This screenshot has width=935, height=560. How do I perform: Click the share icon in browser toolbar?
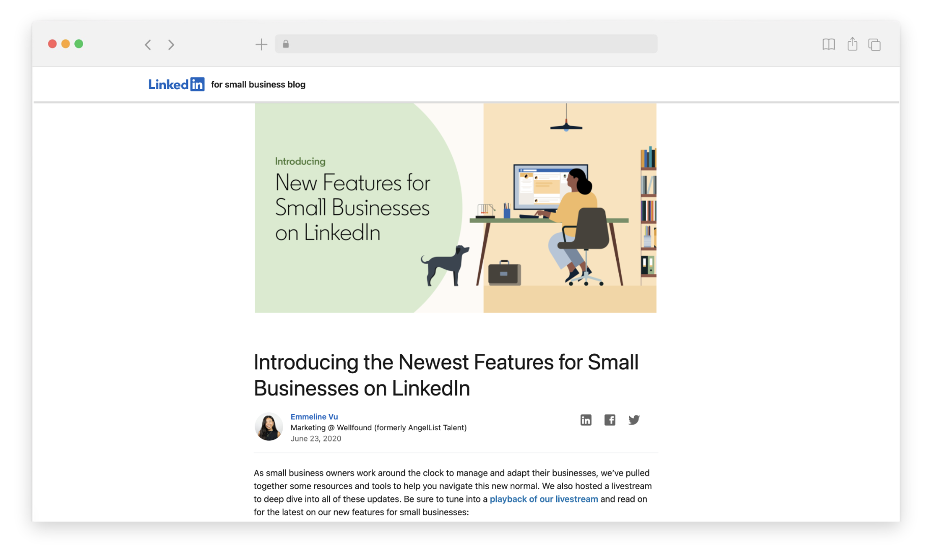[853, 44]
